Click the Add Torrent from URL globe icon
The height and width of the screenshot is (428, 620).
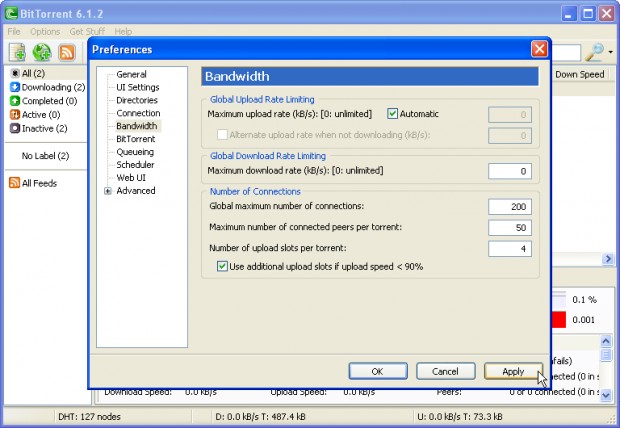tap(42, 52)
